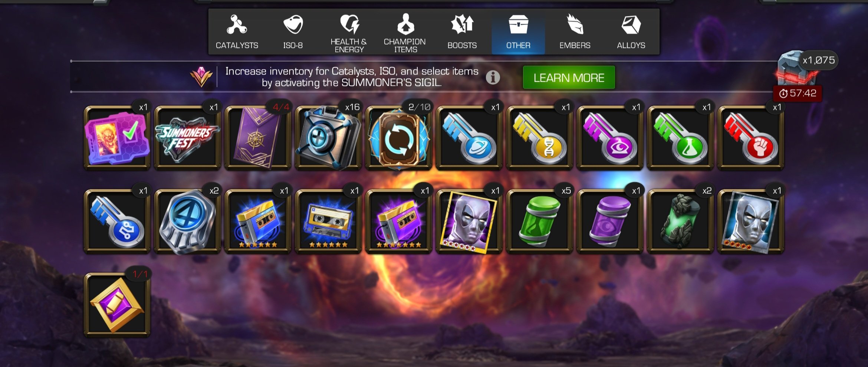This screenshot has height=367, width=868.
Task: Select the green canister x5 item
Action: (539, 222)
